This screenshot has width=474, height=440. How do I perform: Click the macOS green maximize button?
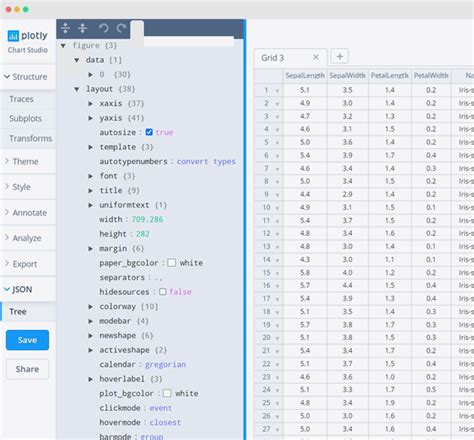(25, 9)
